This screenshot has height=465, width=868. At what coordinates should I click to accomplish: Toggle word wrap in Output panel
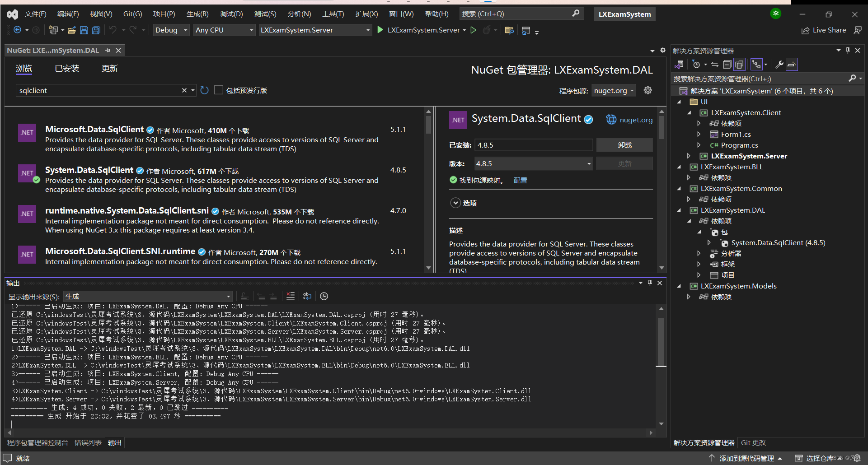click(x=307, y=296)
